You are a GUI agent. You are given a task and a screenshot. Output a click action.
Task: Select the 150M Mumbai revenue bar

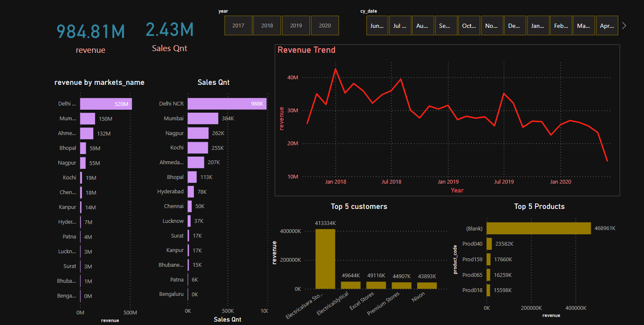tap(87, 119)
